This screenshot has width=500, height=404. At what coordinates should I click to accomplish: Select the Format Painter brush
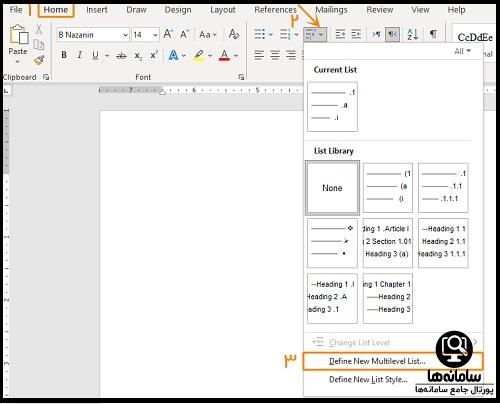[39, 60]
